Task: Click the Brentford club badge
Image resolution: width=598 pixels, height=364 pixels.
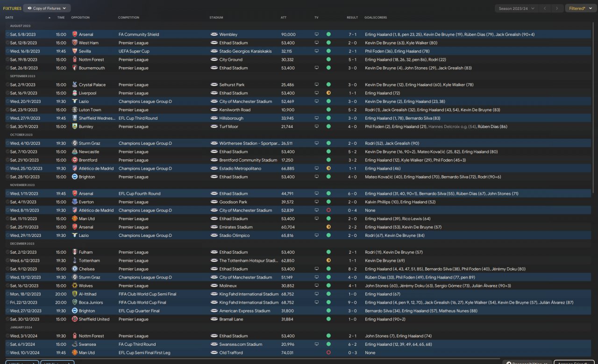Action: pyautogui.click(x=75, y=160)
